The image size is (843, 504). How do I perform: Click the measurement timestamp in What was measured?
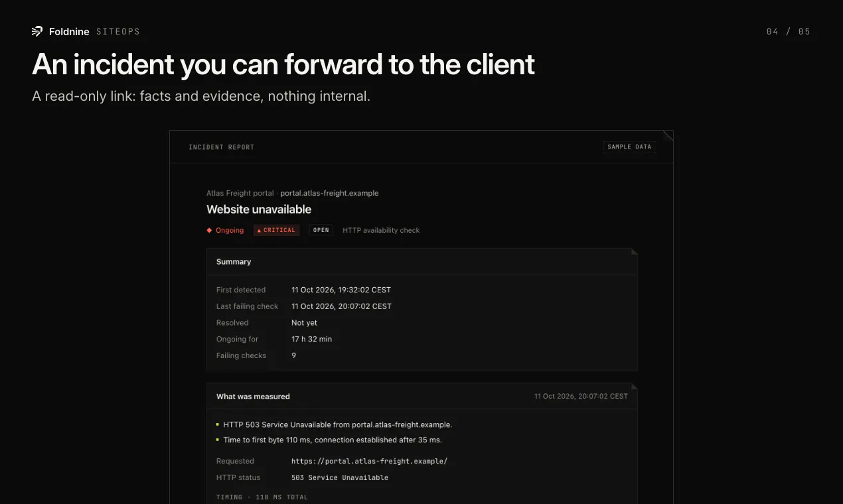[581, 397]
